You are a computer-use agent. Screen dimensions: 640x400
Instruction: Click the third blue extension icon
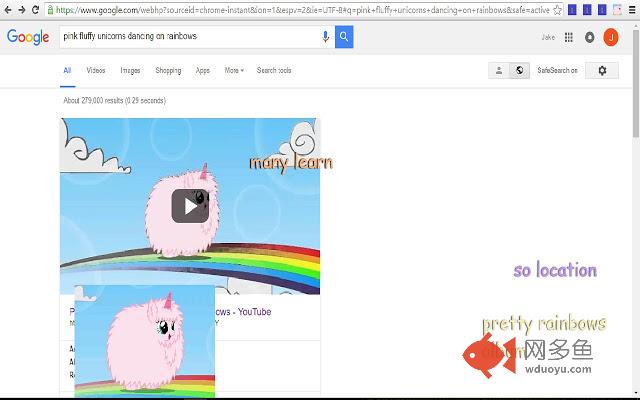coord(602,10)
